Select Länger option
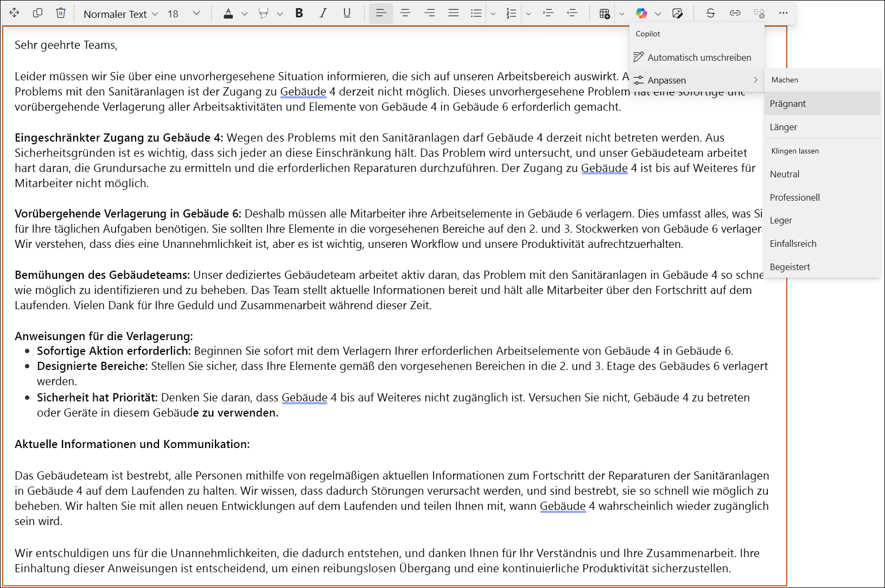Image resolution: width=885 pixels, height=588 pixels. [x=822, y=127]
